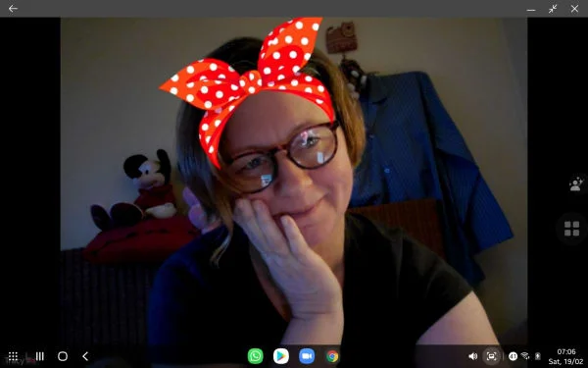
Task: Take a screen capture from the taskbar
Action: pos(492,356)
